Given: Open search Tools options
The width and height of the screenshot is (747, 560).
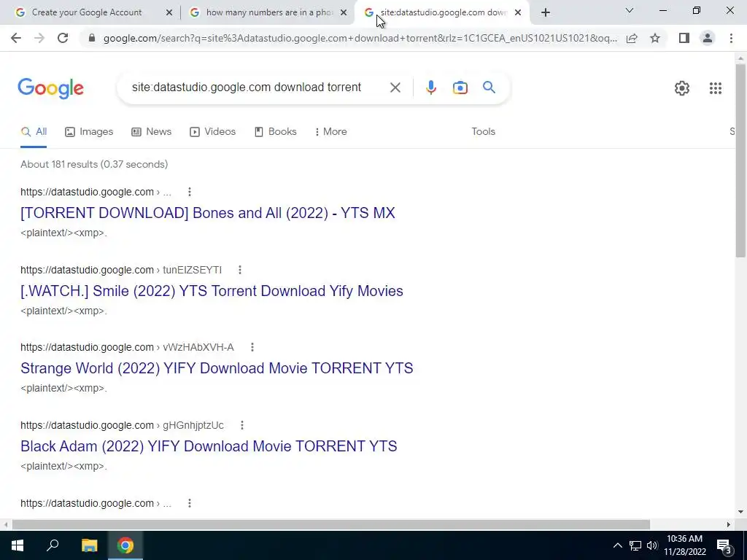Looking at the screenshot, I should (x=483, y=132).
